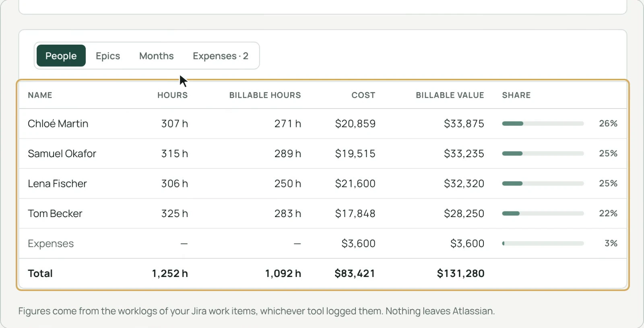This screenshot has width=644, height=328.
Task: Click the BILLABLE VALUE column header
Action: pyautogui.click(x=450, y=95)
